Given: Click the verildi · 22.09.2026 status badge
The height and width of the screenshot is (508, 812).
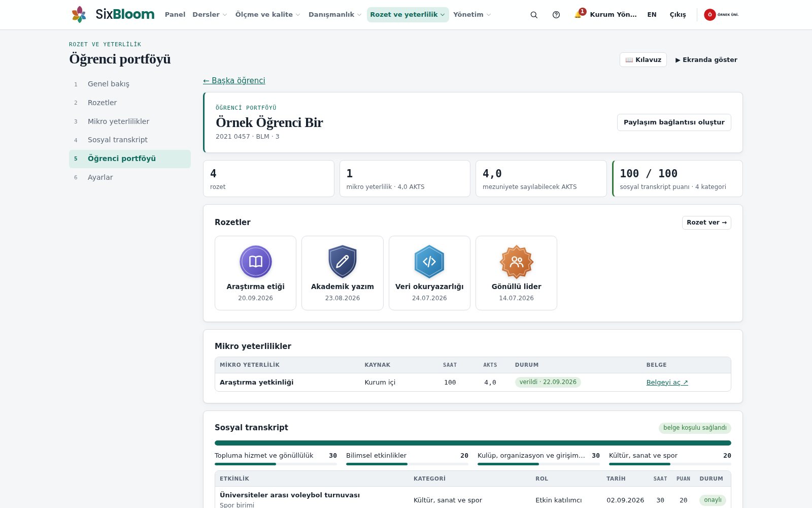Looking at the screenshot, I should point(548,382).
